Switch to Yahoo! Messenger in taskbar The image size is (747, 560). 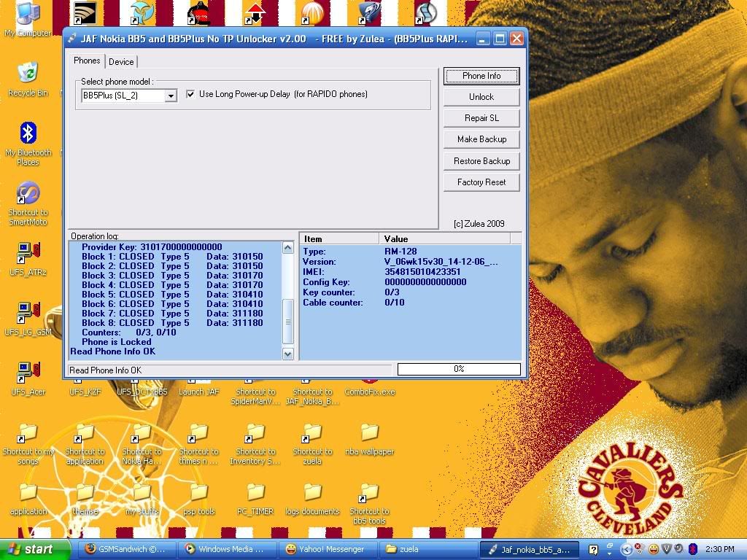(324, 549)
